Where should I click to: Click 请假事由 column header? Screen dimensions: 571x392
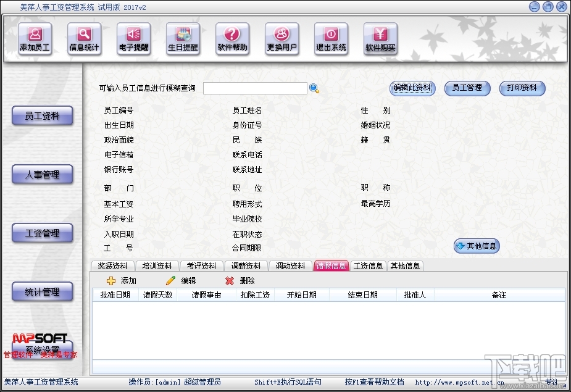pyautogui.click(x=206, y=295)
